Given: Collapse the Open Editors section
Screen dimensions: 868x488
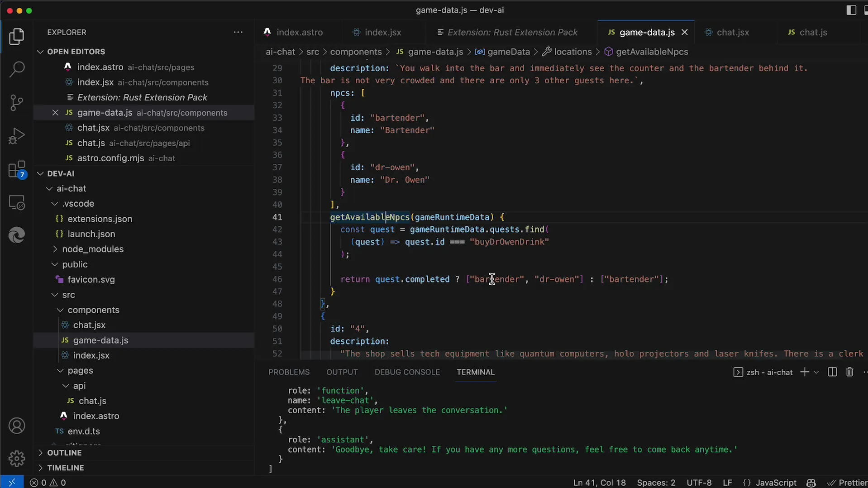Looking at the screenshot, I should 40,52.
